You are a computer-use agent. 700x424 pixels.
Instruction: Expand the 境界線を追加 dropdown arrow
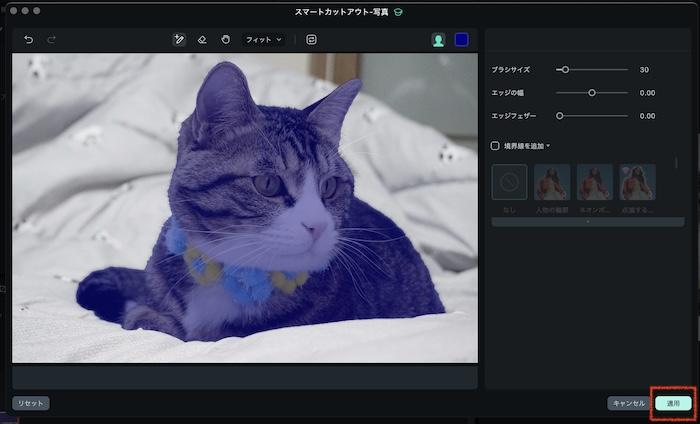click(548, 146)
